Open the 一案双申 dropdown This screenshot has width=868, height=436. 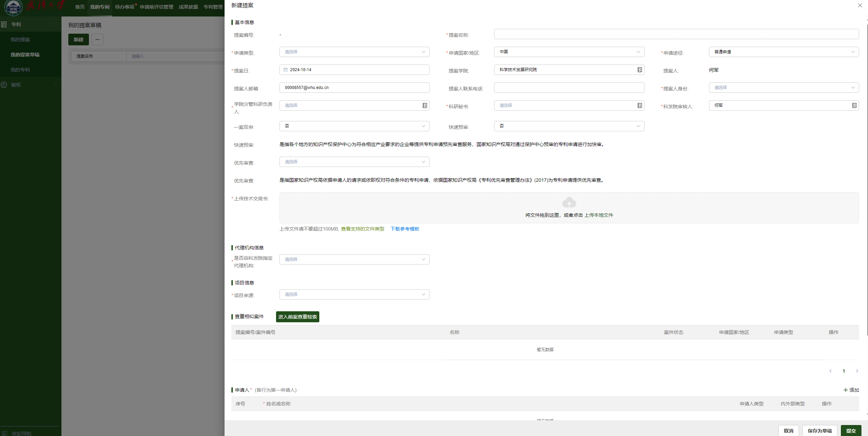point(354,126)
